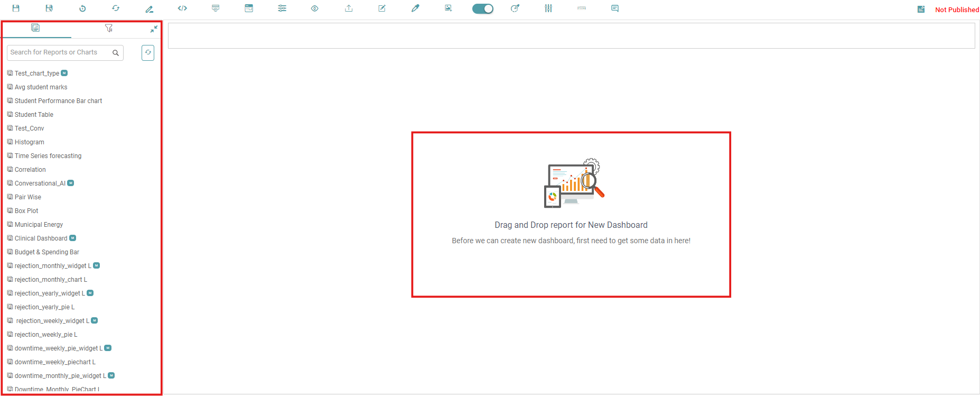Select the reports list tab in side panel

pyautogui.click(x=35, y=28)
